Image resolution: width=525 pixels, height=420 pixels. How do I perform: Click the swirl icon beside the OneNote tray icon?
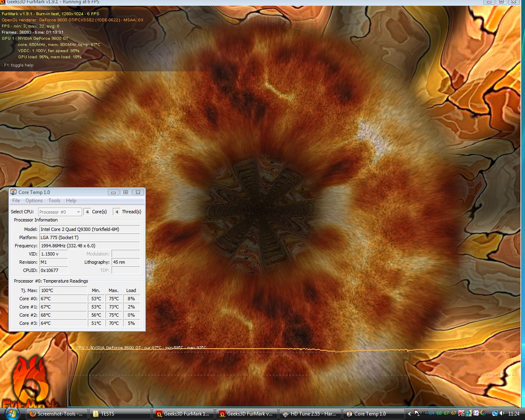coord(483,413)
